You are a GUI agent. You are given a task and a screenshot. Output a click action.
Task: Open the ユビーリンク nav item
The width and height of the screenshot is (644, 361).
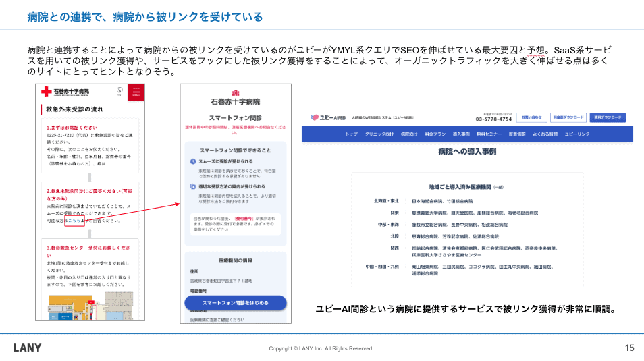click(576, 134)
